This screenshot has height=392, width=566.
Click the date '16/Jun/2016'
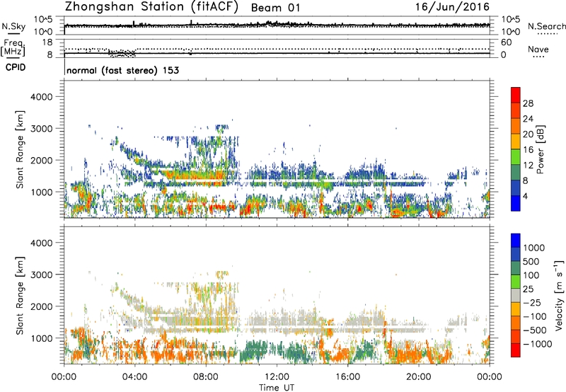click(x=452, y=7)
